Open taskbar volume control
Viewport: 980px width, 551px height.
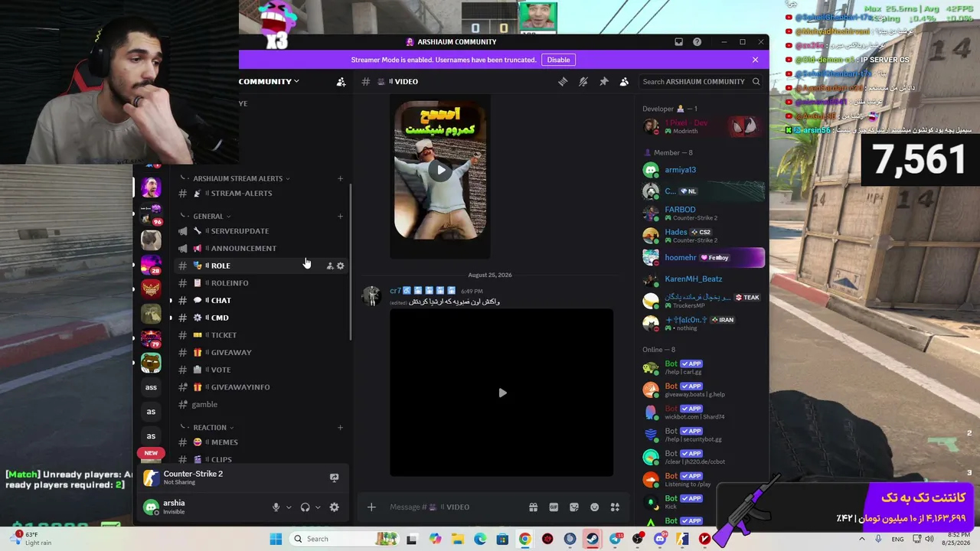(929, 539)
